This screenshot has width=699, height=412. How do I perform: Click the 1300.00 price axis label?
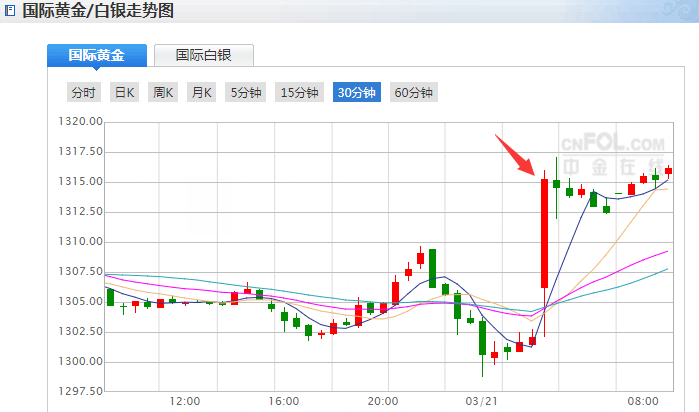(x=81, y=361)
